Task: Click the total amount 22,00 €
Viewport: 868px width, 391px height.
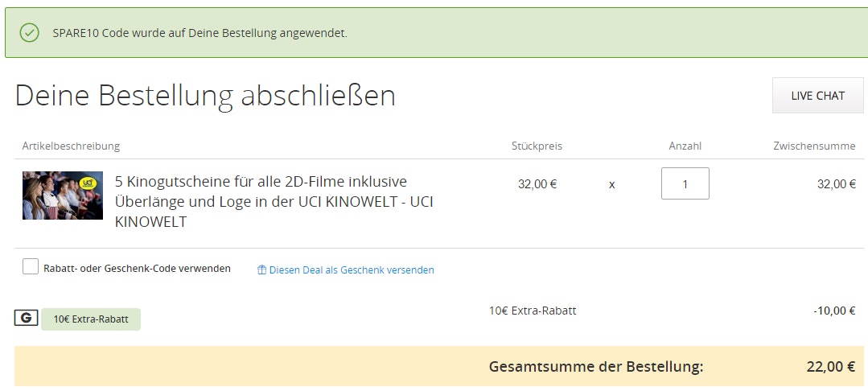Action: 831,366
